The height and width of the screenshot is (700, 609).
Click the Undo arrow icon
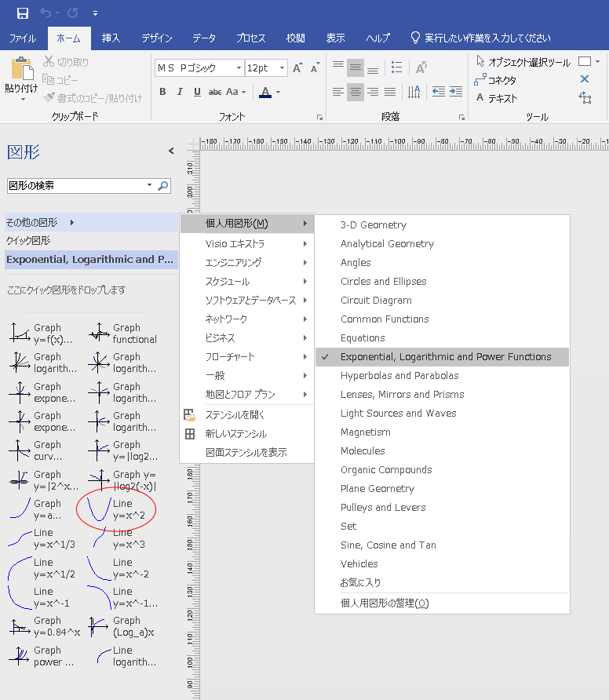tap(46, 13)
